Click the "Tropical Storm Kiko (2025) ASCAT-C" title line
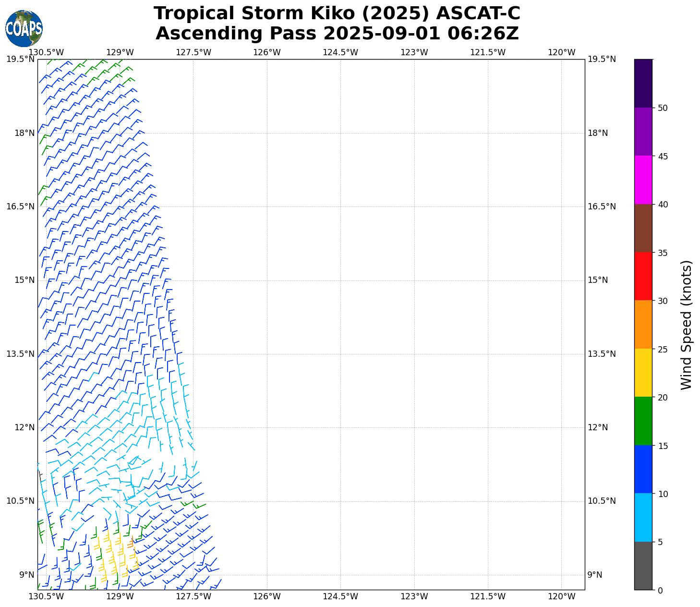Viewport: 700px width, 607px height. tap(337, 13)
